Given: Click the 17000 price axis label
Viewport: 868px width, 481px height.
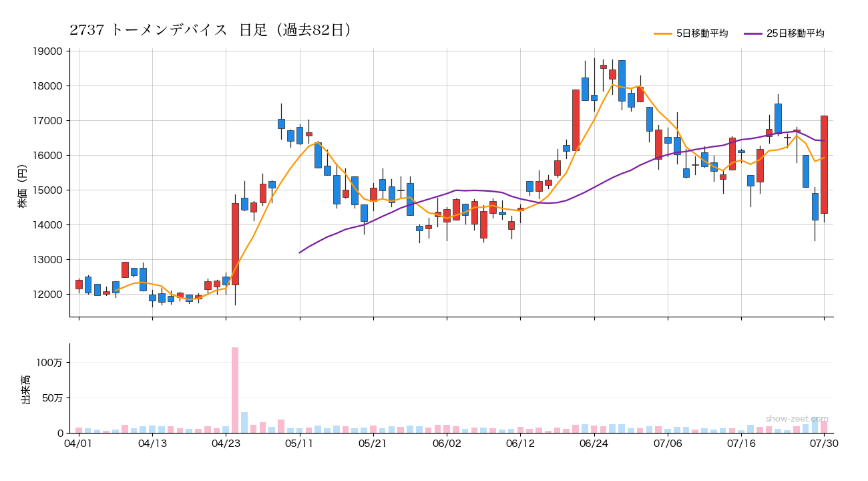Looking at the screenshot, I should point(47,121).
